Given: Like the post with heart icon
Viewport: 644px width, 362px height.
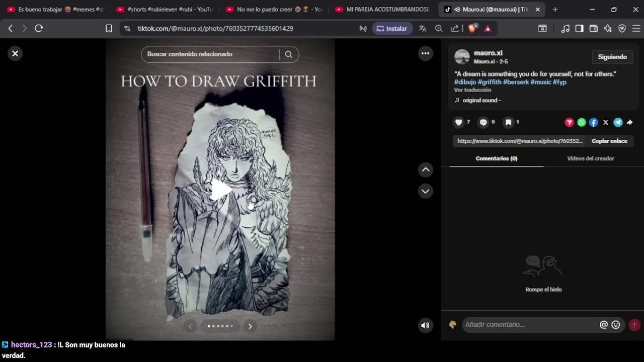Looking at the screenshot, I should click(x=458, y=122).
